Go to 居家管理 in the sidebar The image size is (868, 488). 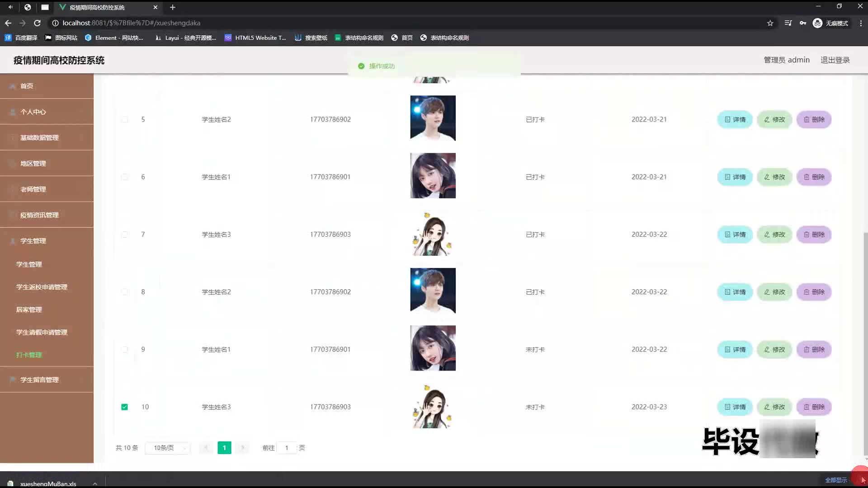29,310
